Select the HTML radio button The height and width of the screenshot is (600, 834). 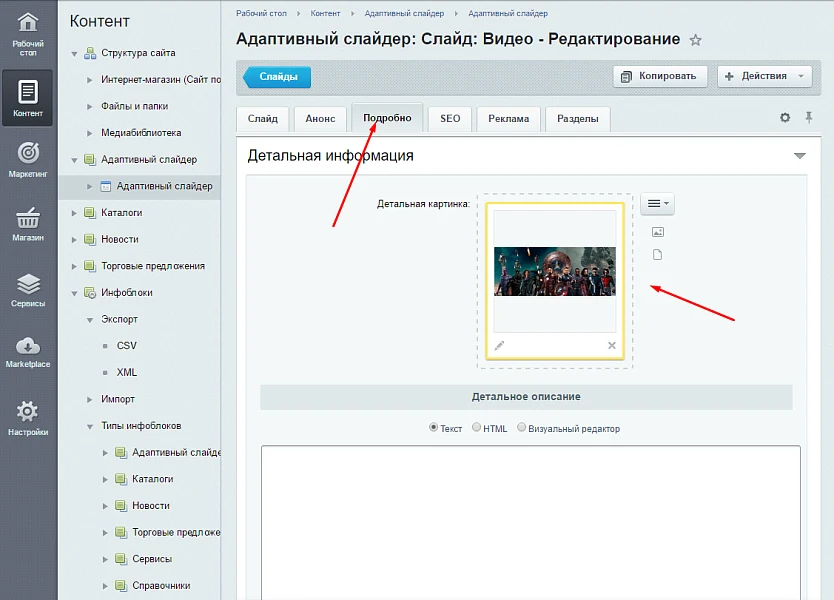pos(477,427)
